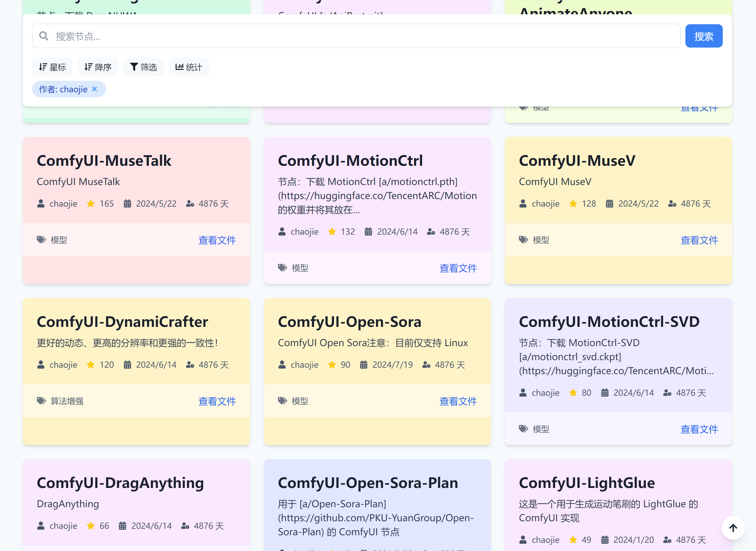The height and width of the screenshot is (551, 756).
Task: Open the ComfyUI-MuseV card title
Action: pyautogui.click(x=577, y=161)
